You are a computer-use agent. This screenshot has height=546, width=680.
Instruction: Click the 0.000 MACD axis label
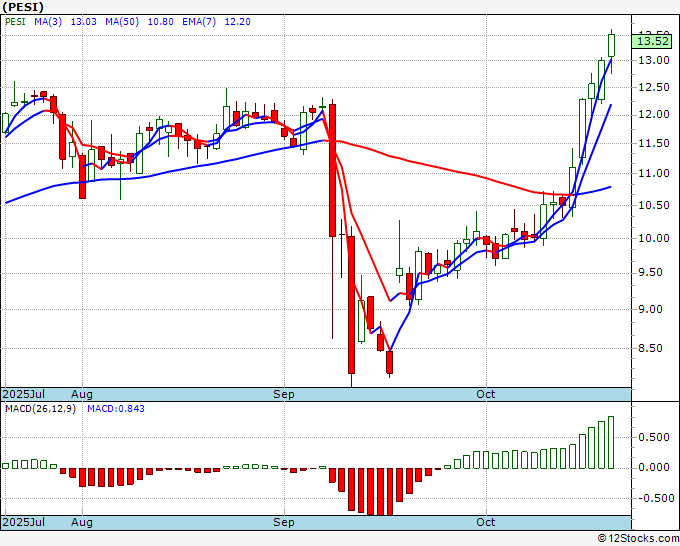click(654, 468)
